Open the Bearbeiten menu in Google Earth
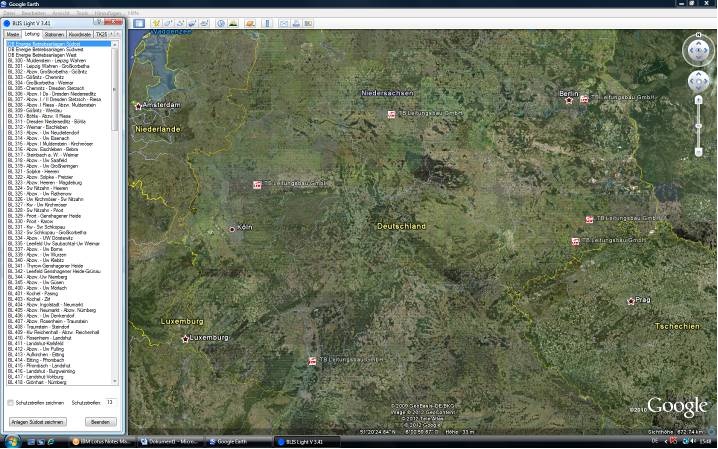718x449 pixels. 33,13
